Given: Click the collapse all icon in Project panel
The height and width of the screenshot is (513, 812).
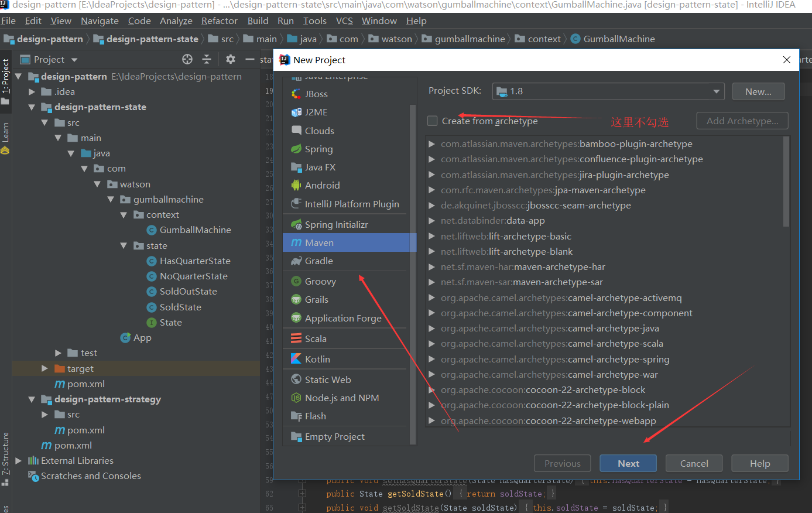Looking at the screenshot, I should 207,59.
